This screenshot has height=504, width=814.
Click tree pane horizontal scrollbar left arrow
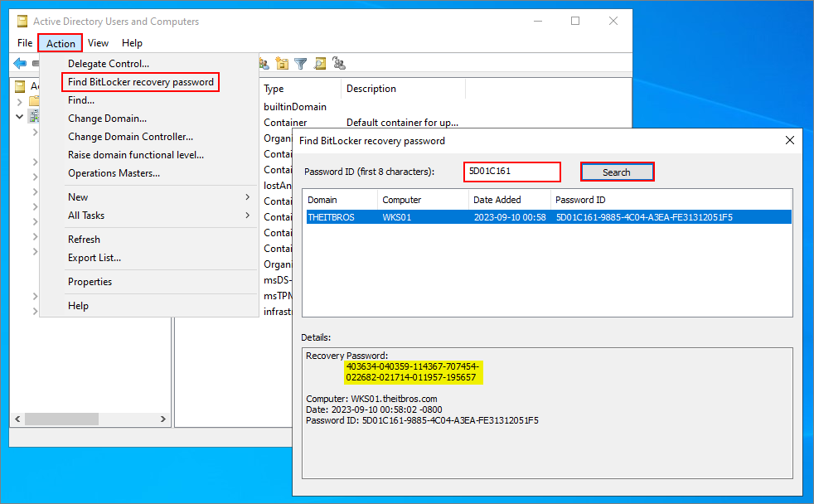[x=17, y=419]
